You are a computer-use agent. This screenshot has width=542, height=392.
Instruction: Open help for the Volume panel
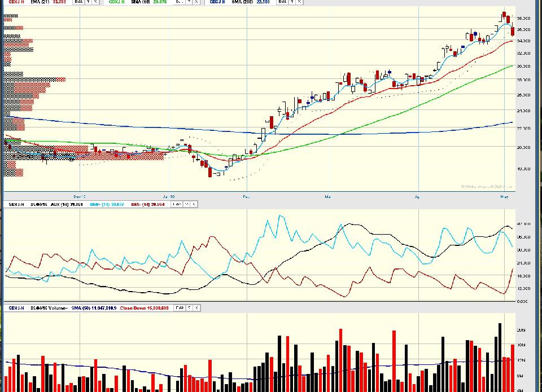tap(189, 308)
